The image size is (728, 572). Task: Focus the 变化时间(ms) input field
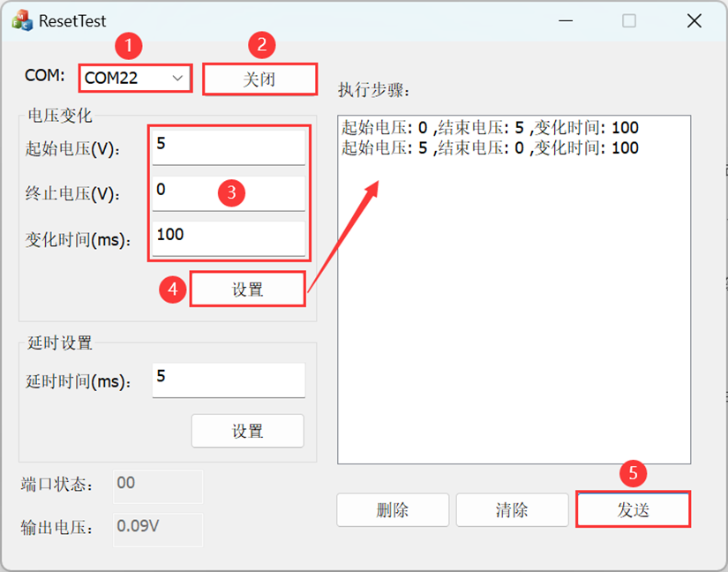[229, 238]
